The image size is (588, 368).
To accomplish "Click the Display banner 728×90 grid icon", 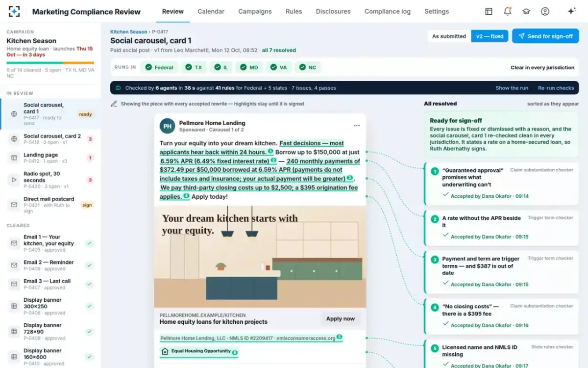I will pos(14,332).
